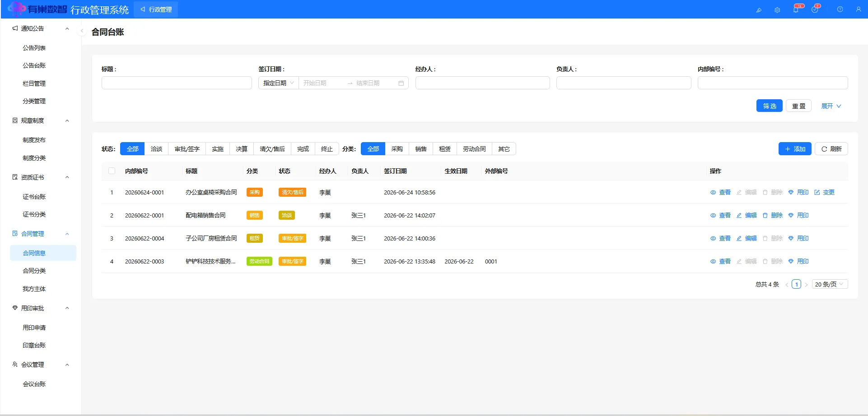Image resolution: width=868 pixels, height=416 pixels.
Task: Select the 完成 status filter
Action: [x=303, y=149]
